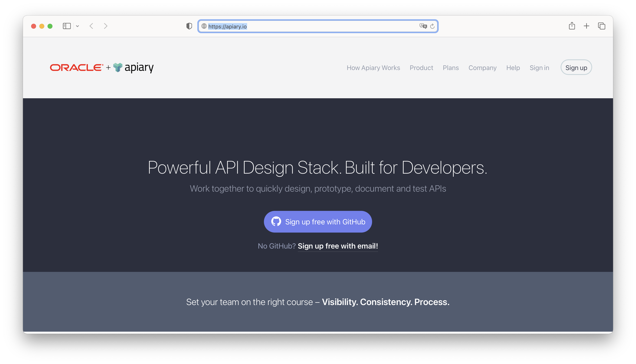This screenshot has height=364, width=636.
Task: Follow Sign up free with email link
Action: pyautogui.click(x=337, y=246)
